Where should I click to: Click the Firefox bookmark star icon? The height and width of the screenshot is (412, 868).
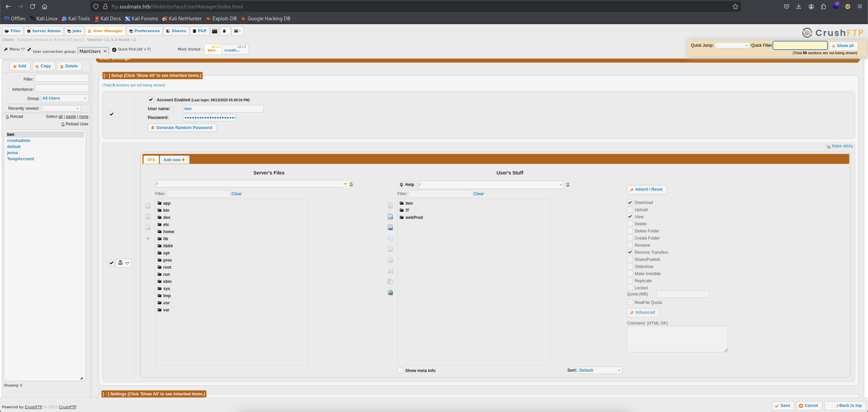point(735,6)
